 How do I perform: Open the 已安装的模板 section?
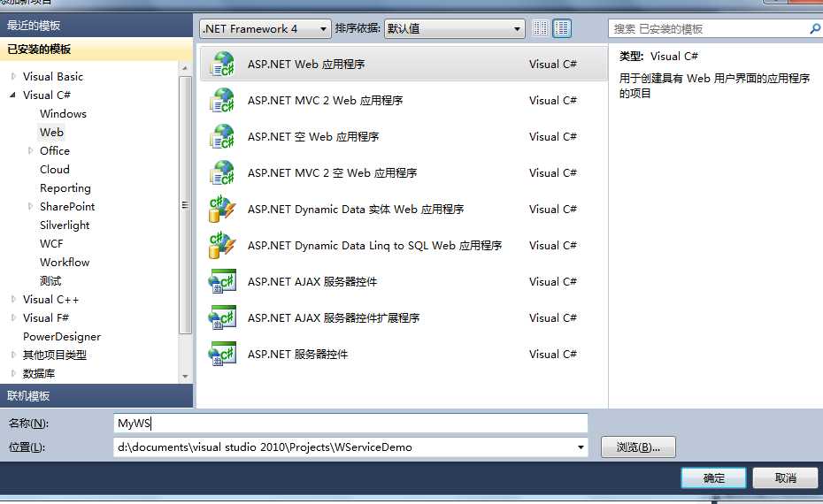coord(96,50)
